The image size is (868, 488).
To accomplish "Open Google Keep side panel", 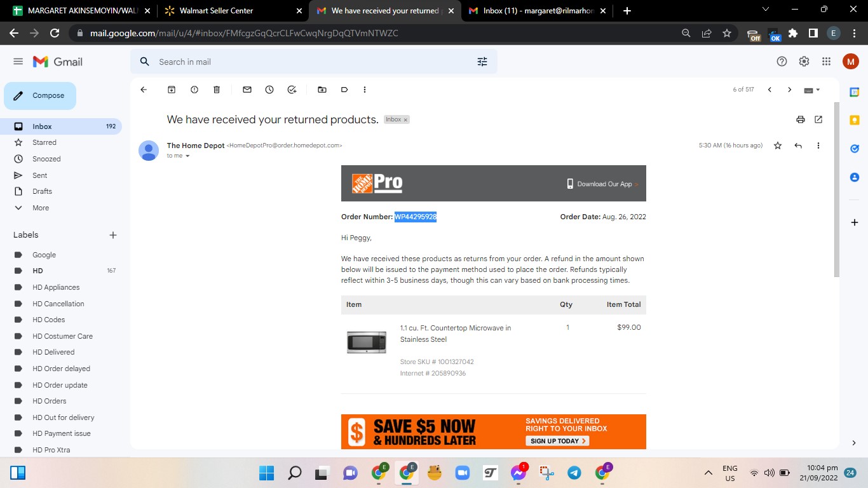I will 855,120.
